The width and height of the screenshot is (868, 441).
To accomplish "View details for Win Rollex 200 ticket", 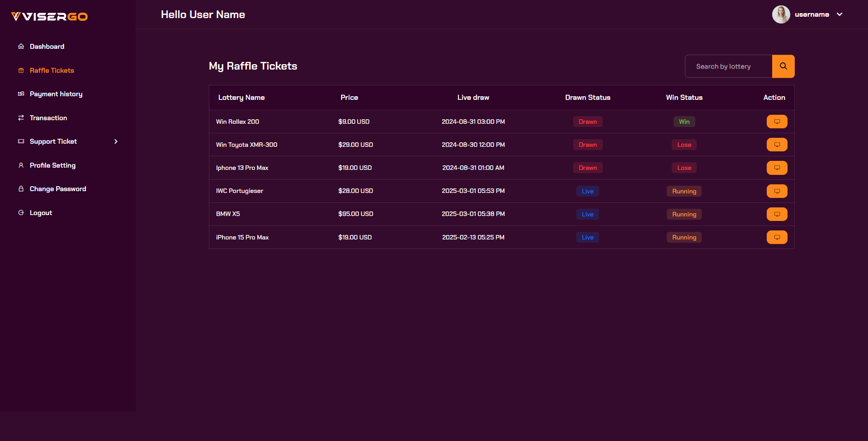I will click(777, 122).
